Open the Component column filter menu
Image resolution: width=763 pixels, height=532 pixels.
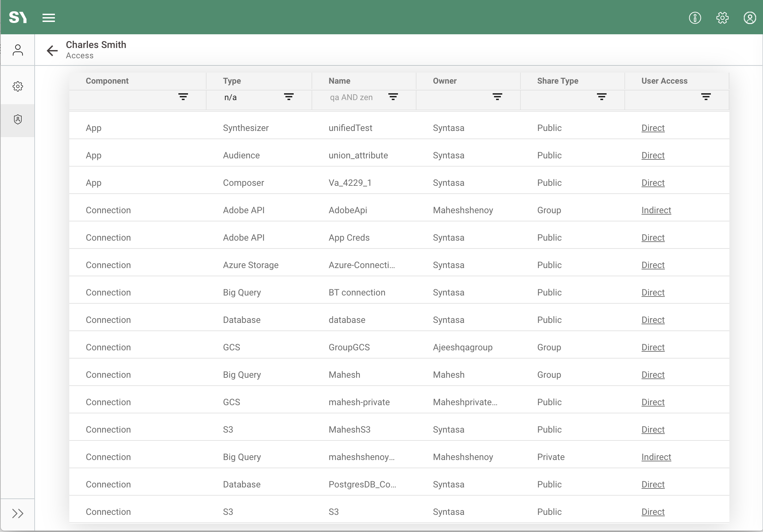(183, 97)
